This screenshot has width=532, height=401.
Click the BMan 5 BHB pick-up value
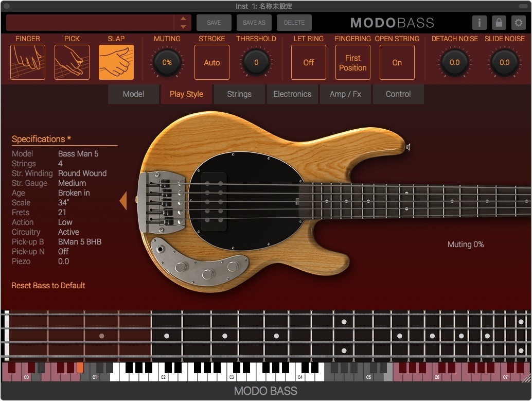pyautogui.click(x=80, y=242)
